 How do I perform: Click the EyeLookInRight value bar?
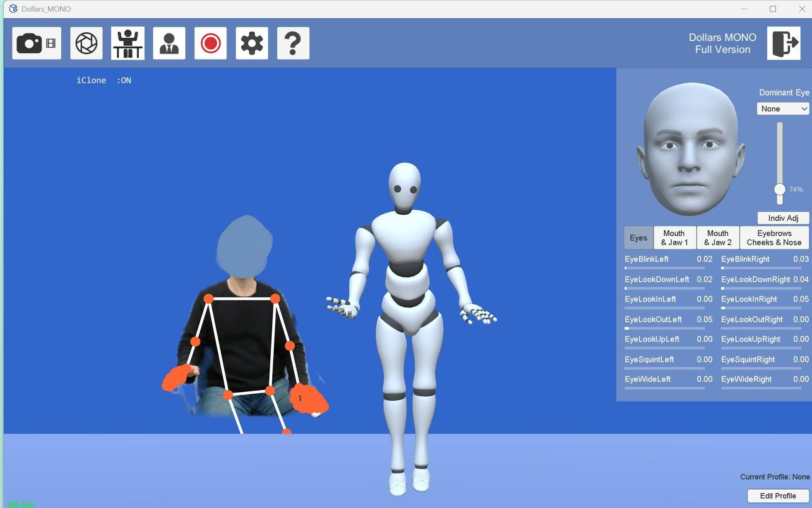(x=761, y=308)
